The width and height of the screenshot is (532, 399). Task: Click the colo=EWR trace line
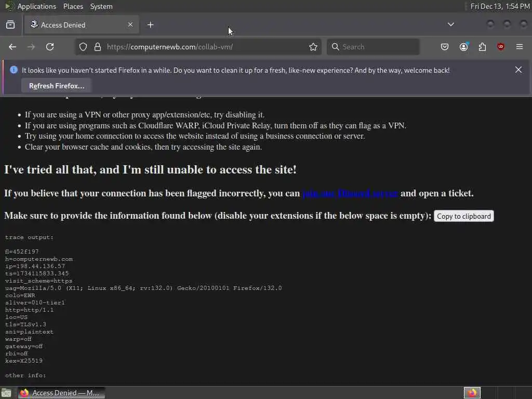(x=20, y=295)
